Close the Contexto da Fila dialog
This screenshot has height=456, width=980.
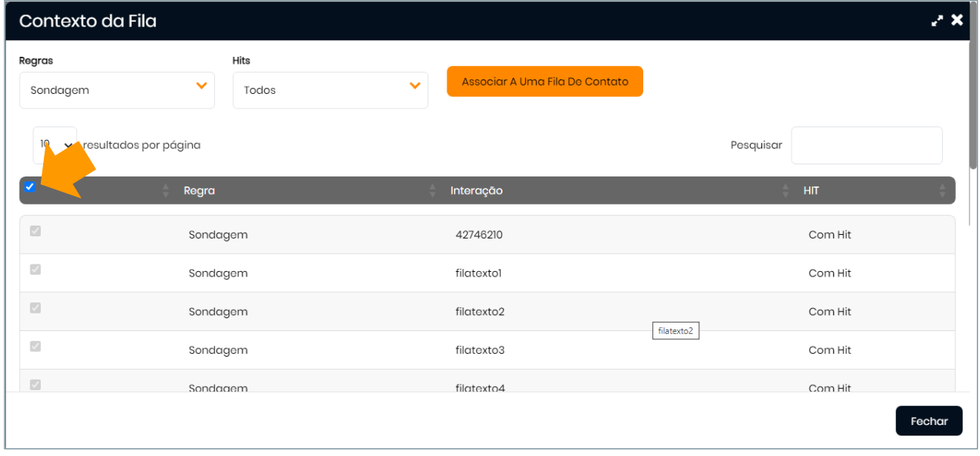click(x=957, y=20)
